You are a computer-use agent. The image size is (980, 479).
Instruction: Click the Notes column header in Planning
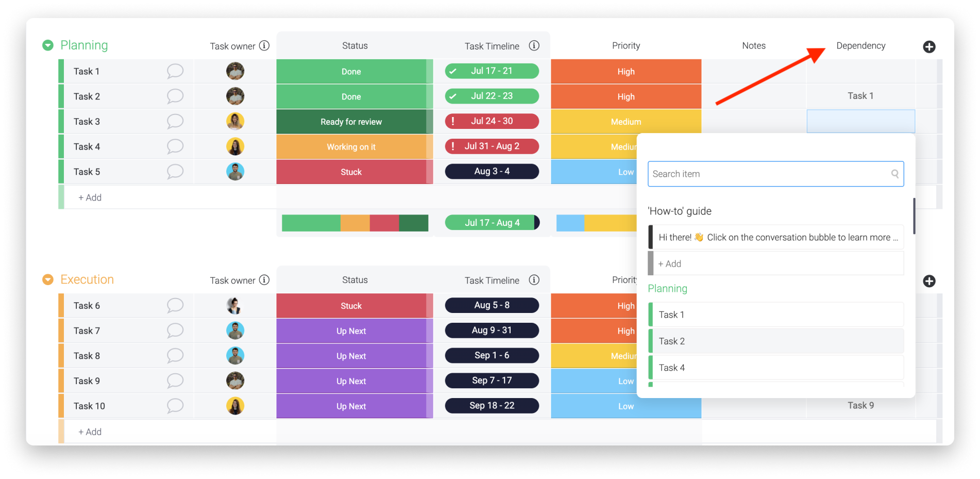point(754,45)
